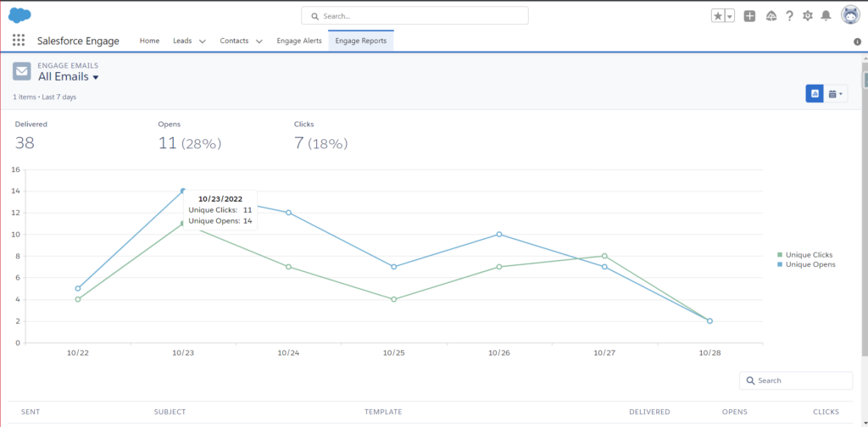The image size is (868, 427).
Task: Click the 10/26 Unique Opens data point
Action: (498, 234)
